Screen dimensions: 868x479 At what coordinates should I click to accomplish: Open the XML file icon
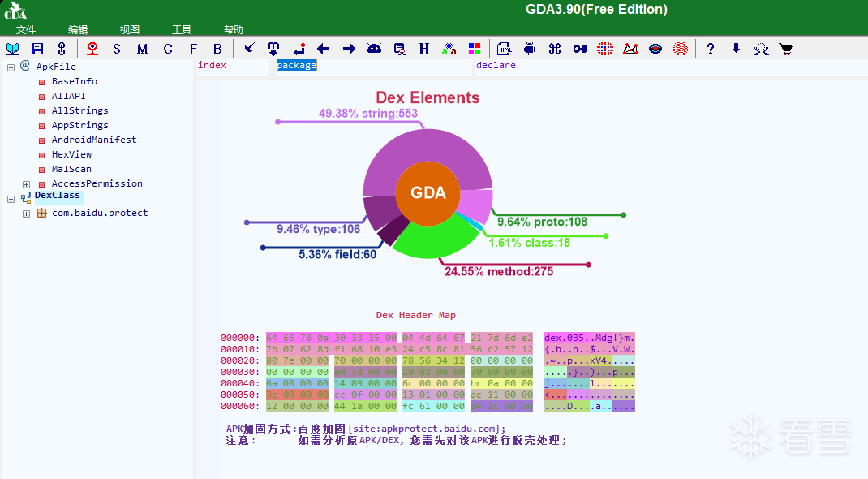click(x=504, y=49)
